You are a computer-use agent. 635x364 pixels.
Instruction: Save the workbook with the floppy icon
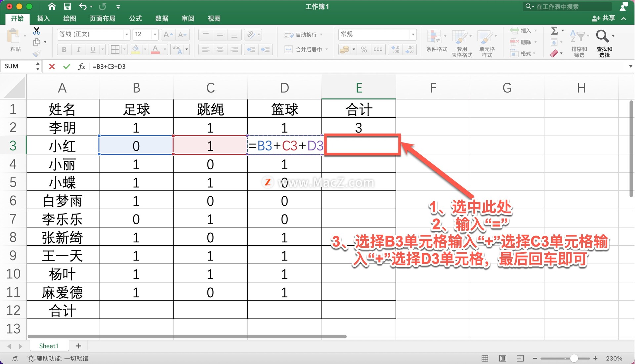coord(67,6)
